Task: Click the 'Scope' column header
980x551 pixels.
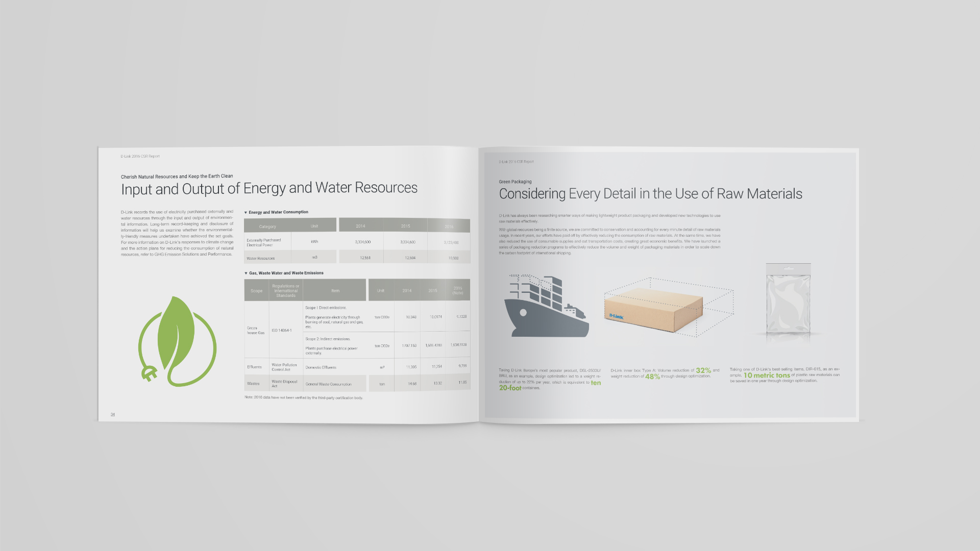Action: (x=256, y=291)
